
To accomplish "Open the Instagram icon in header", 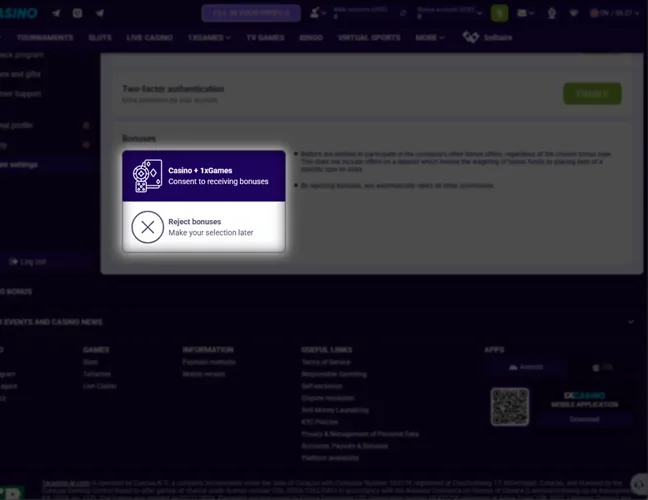I will (x=77, y=13).
